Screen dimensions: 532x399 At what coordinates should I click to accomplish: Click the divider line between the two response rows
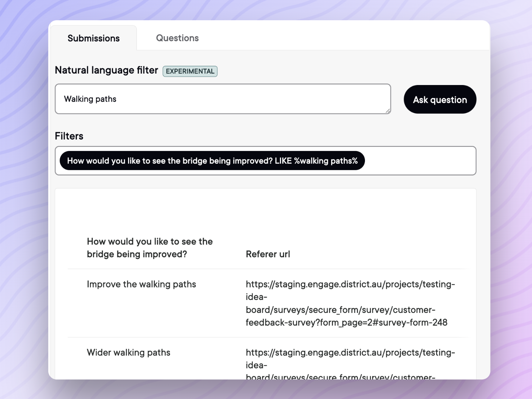[x=268, y=337]
